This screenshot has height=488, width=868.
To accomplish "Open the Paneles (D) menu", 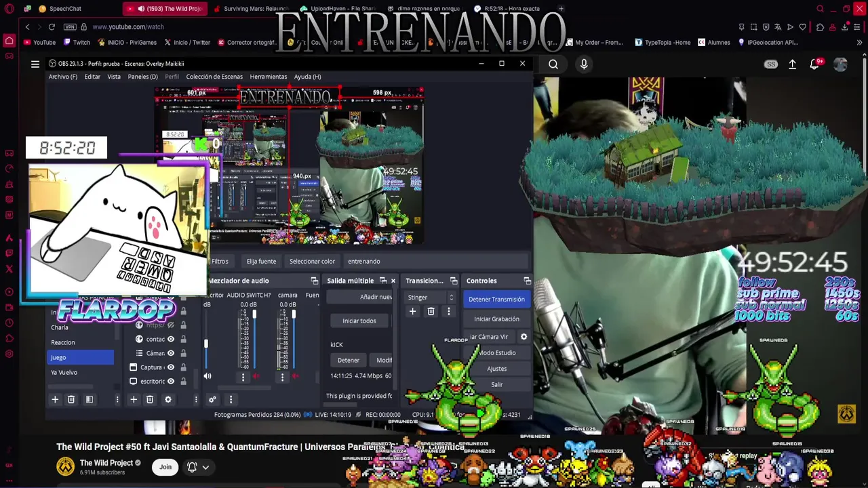I will tap(142, 77).
